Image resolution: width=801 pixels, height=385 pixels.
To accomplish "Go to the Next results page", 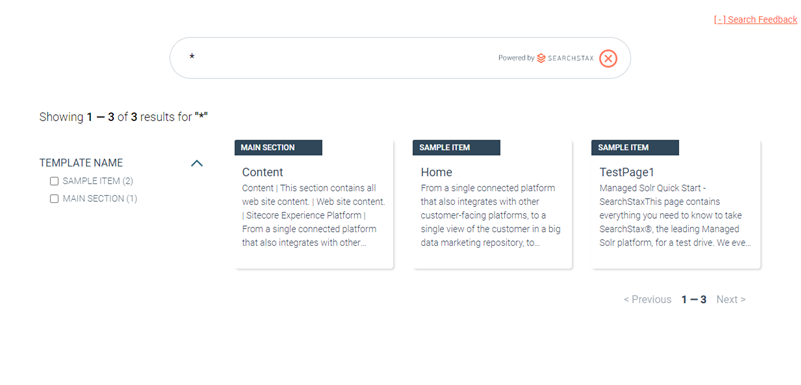I will [731, 299].
